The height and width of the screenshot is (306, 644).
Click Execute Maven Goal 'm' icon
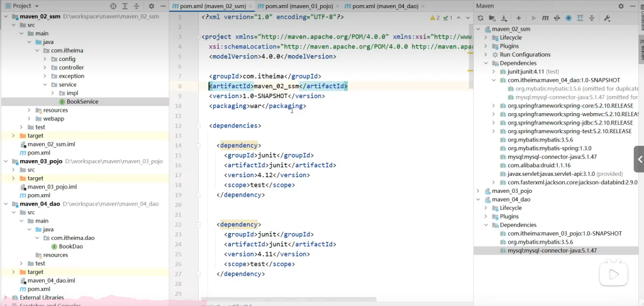tap(545, 18)
